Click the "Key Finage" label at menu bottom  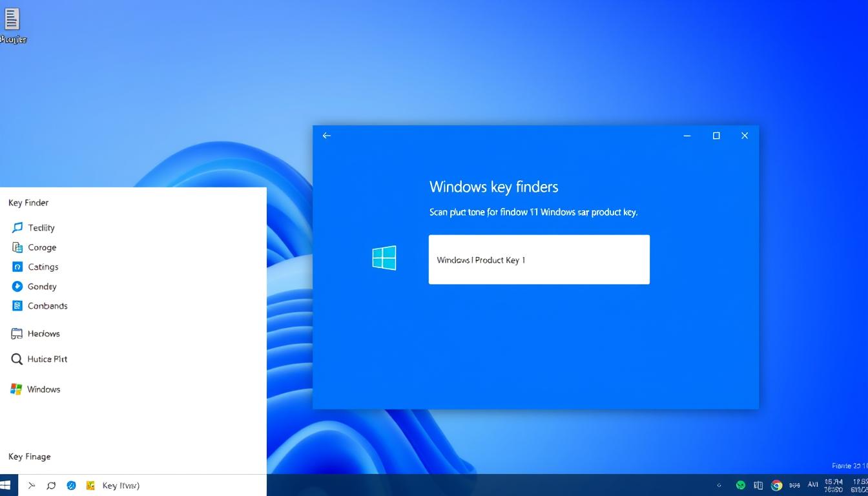pyautogui.click(x=30, y=457)
